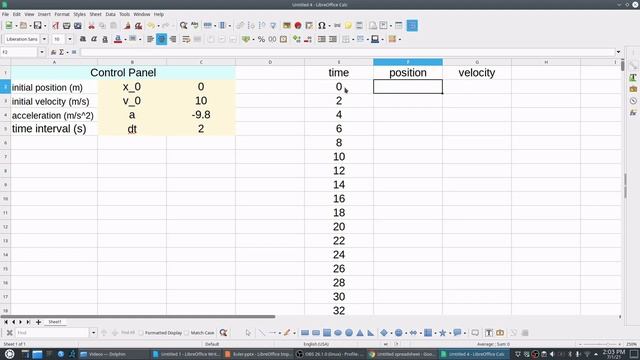The width and height of the screenshot is (640, 360).
Task: Enable the Match Case checkbox
Action: [187, 333]
